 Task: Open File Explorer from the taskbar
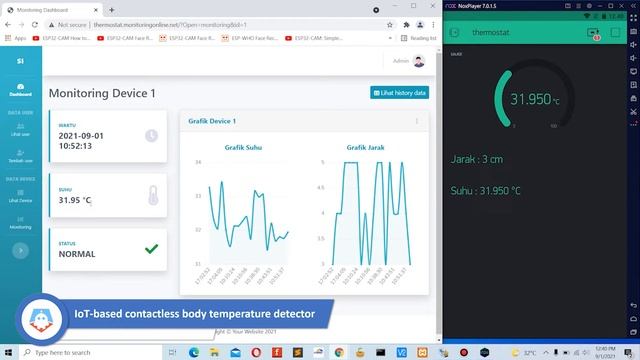[214, 352]
